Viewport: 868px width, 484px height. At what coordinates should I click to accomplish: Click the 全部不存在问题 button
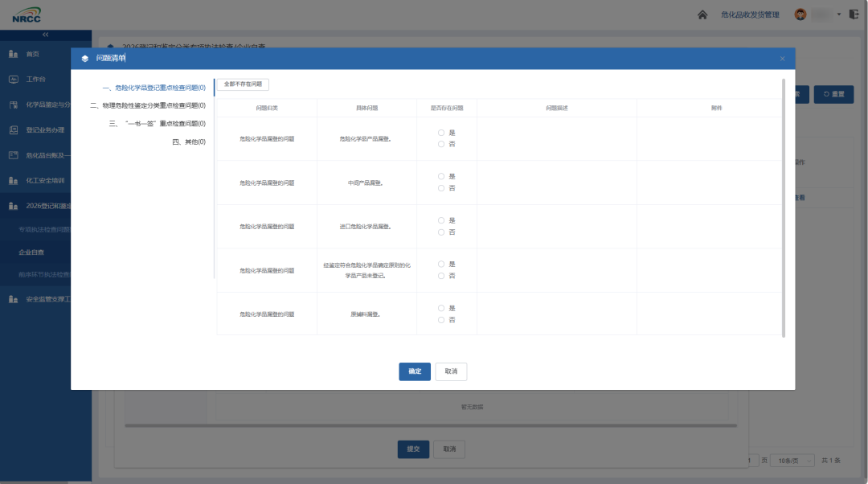pos(243,84)
